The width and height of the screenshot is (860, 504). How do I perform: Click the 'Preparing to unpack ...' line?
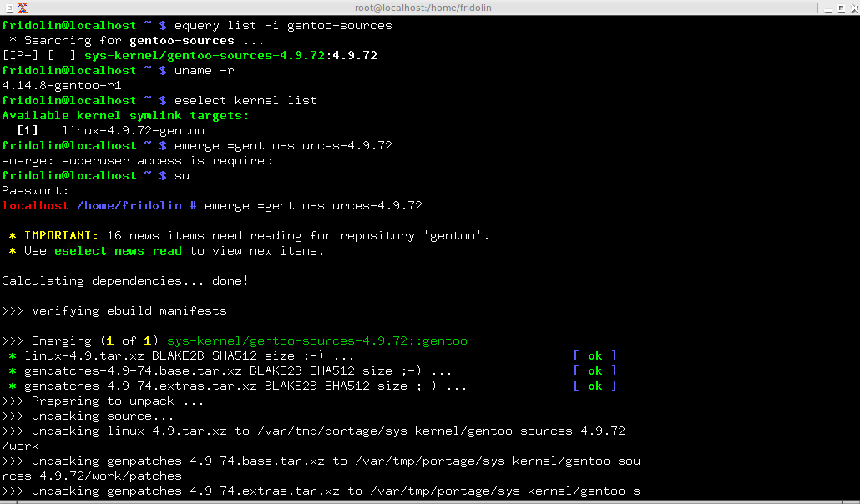click(103, 401)
